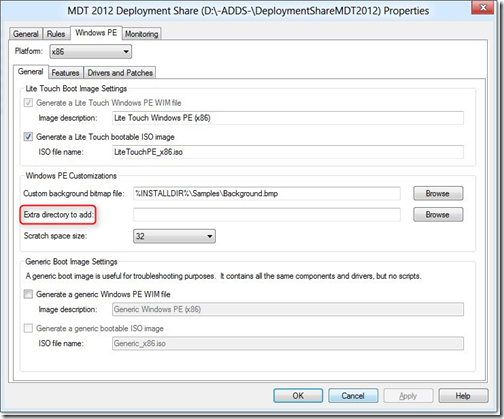The image size is (504, 419).
Task: Open the Monitoring tab
Action: coord(142,34)
